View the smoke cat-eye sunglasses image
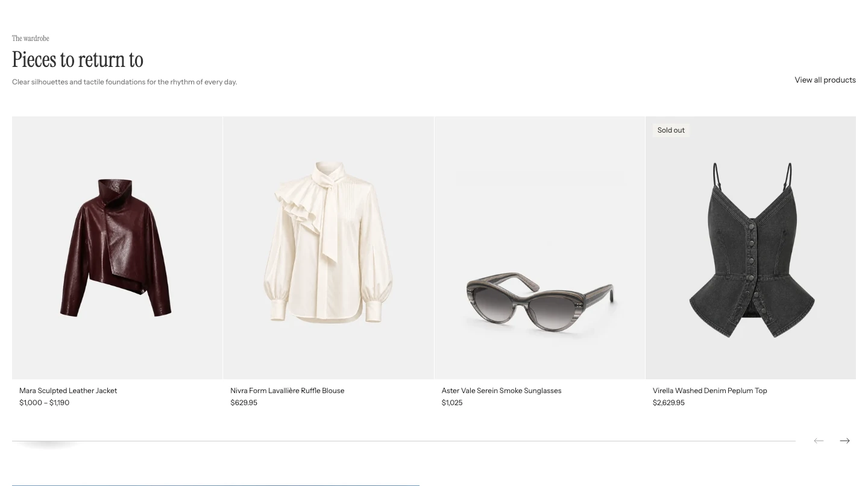 tap(539, 248)
